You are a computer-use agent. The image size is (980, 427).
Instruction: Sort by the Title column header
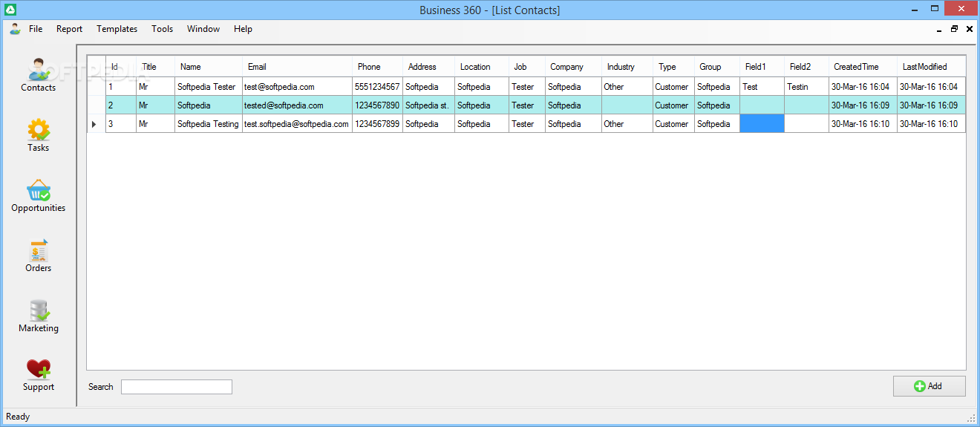(156, 66)
